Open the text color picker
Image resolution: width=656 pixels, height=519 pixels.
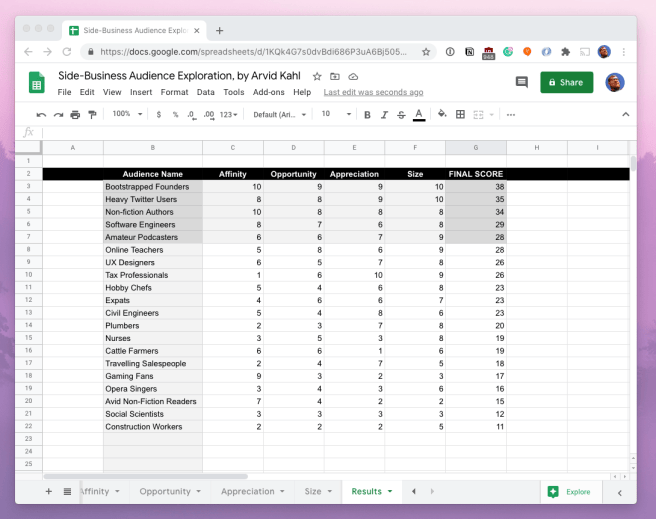click(x=419, y=115)
